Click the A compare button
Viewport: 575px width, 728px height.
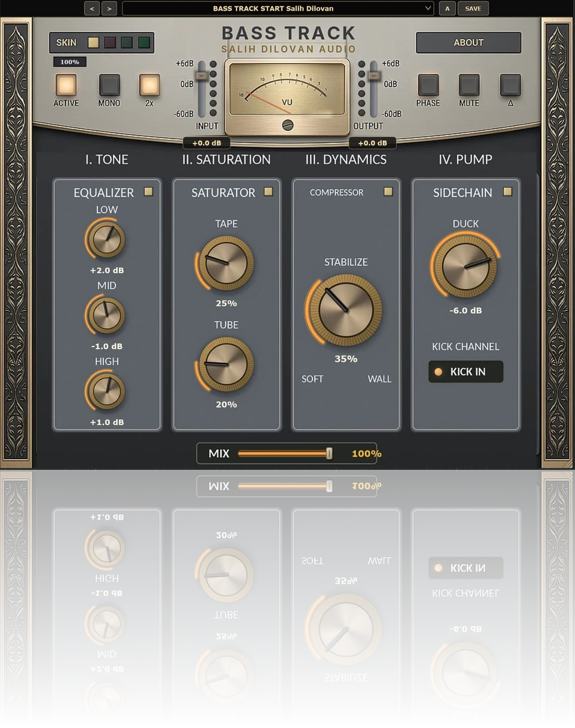447,9
